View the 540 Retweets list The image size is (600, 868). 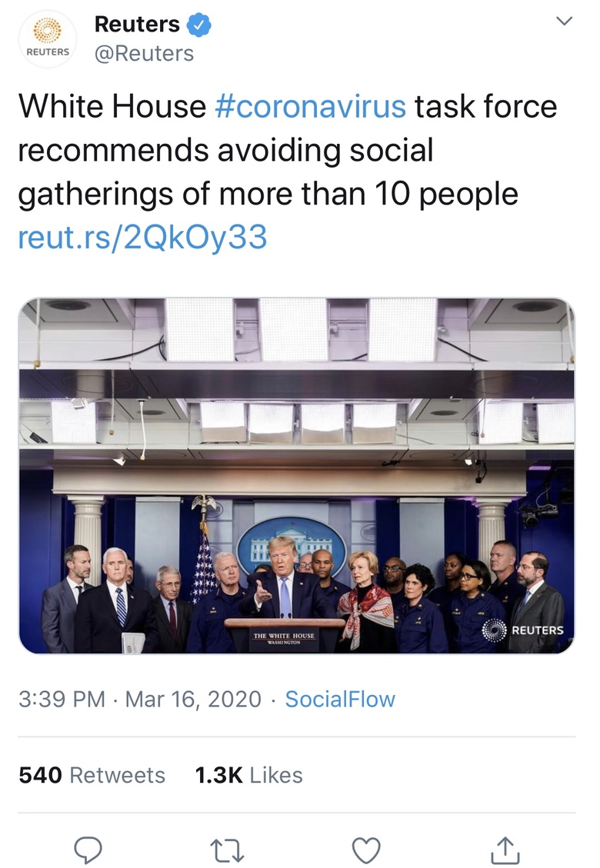click(x=92, y=775)
